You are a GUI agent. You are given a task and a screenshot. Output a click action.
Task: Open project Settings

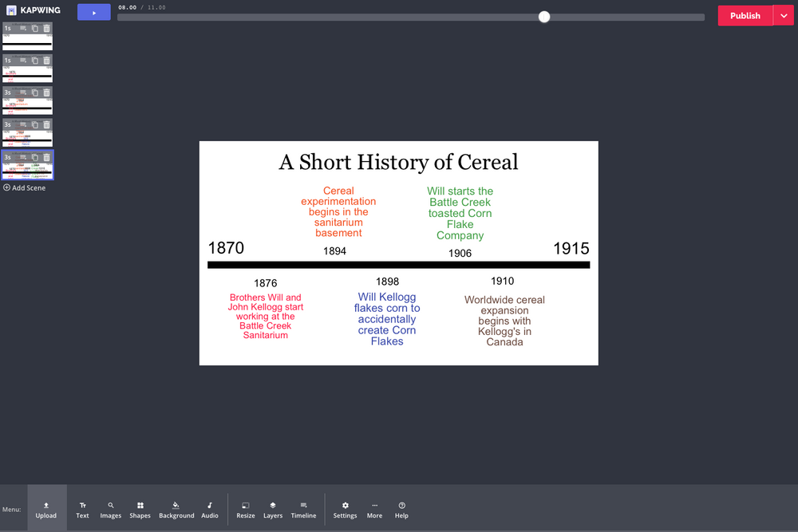click(345, 508)
